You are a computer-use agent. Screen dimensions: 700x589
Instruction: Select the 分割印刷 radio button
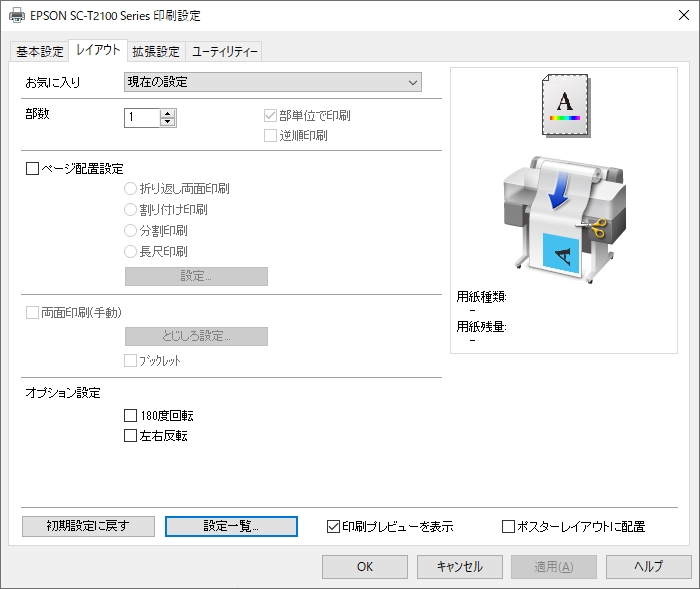pos(130,230)
